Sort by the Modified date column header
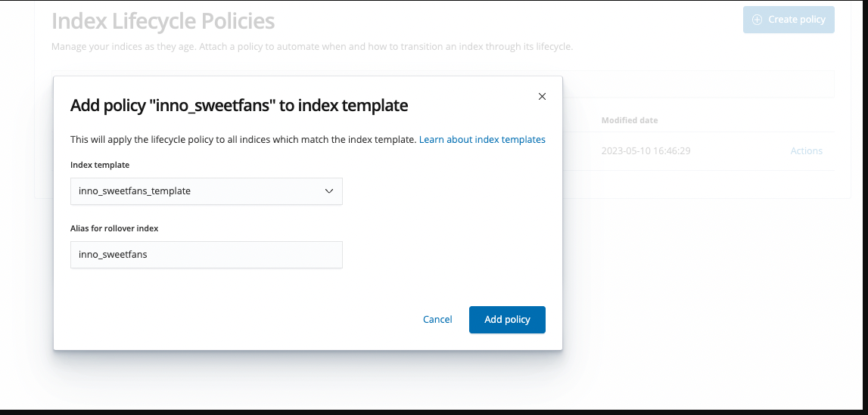The height and width of the screenshot is (415, 868). (630, 120)
